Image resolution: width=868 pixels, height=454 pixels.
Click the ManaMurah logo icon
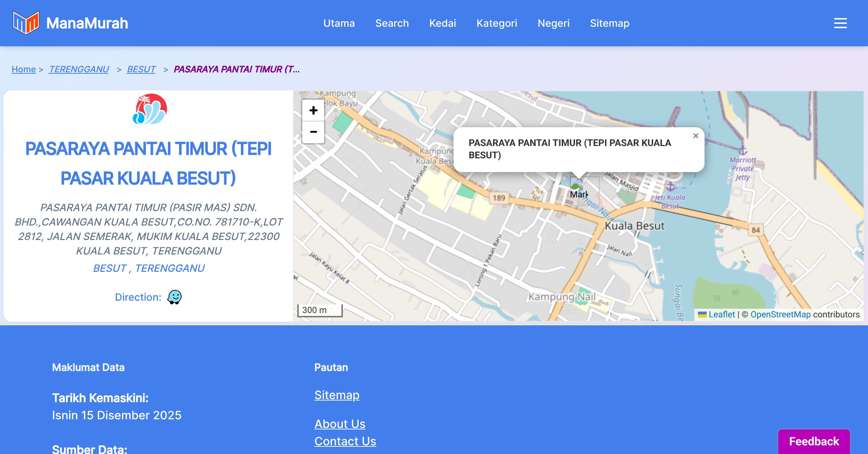pos(26,23)
